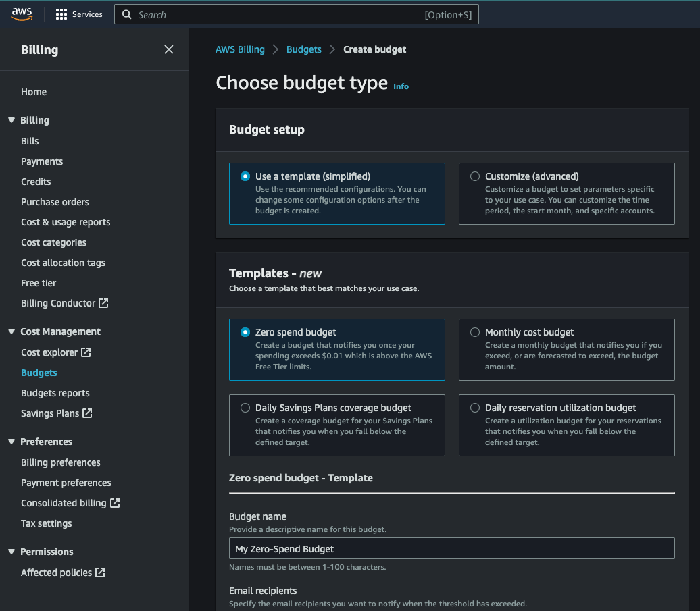Click 'Email recipients' label

tap(263, 591)
